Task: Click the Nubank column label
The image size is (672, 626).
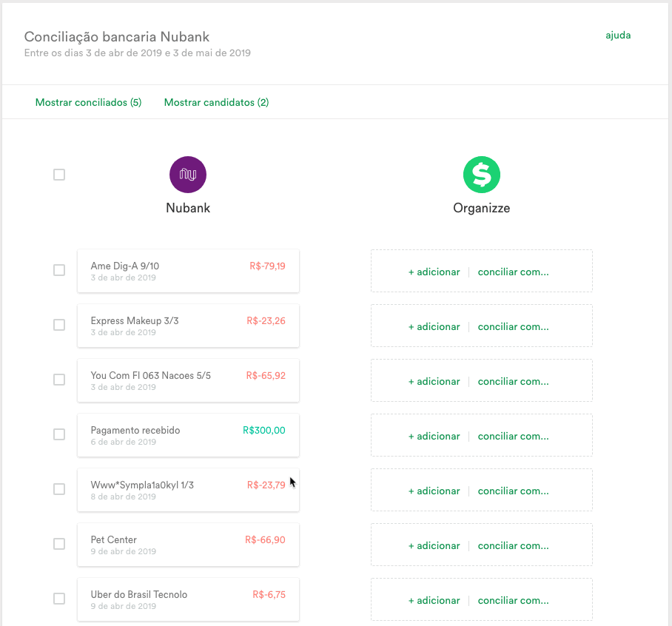Action: click(188, 208)
